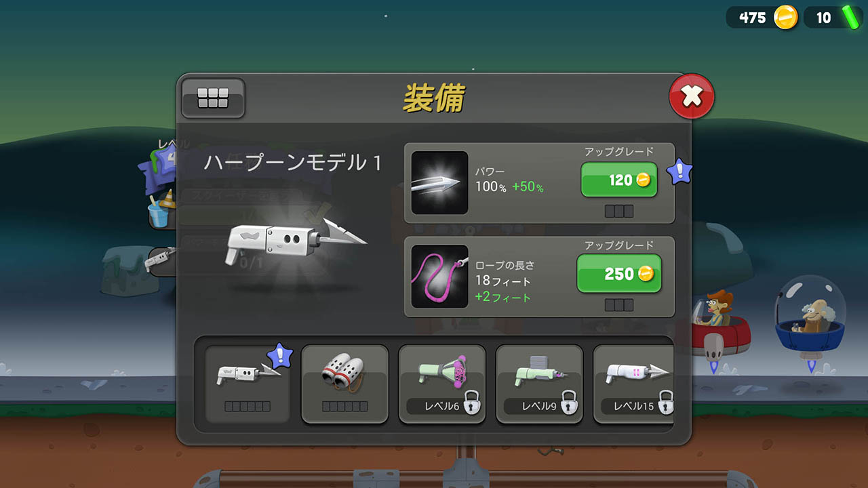Tap the power upgrade progress pips
The image size is (868, 488).
619,211
